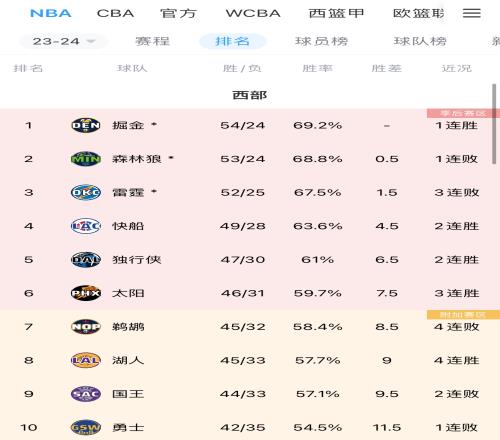Open the 赛程 schedule tab
Viewport: 500px width, 440px height.
152,41
